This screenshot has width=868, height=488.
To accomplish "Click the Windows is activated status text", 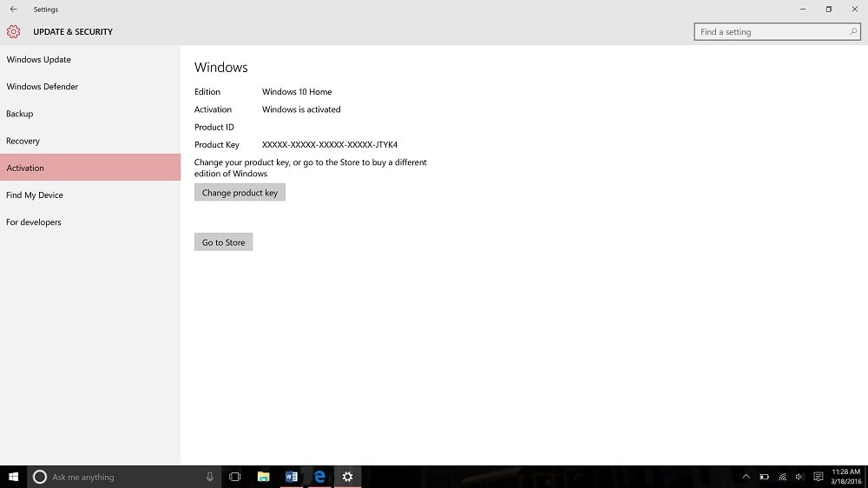I will [301, 109].
